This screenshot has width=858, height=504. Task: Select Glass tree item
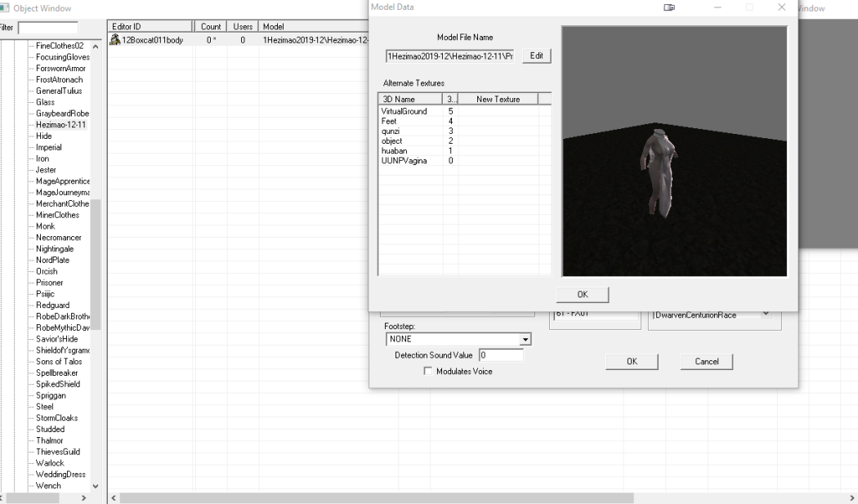(x=45, y=102)
